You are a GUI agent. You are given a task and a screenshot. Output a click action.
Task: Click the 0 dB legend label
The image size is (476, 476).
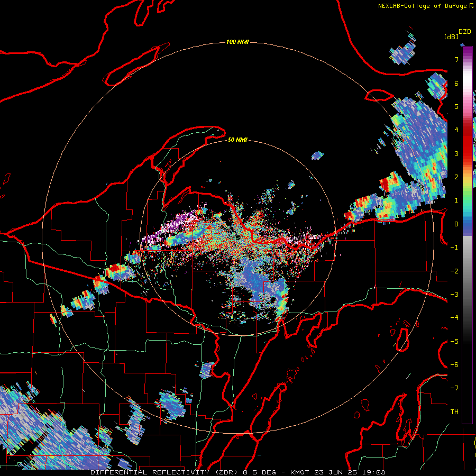456,224
